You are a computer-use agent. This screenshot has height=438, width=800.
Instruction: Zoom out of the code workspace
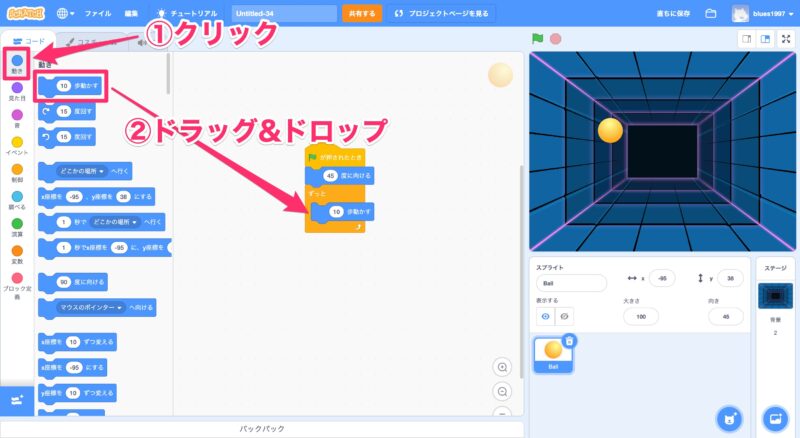pyautogui.click(x=502, y=391)
